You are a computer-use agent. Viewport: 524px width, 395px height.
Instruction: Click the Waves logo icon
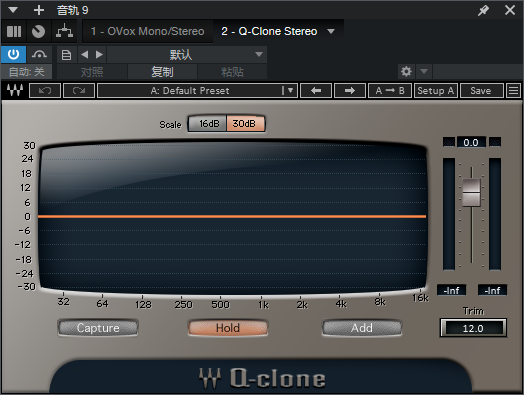pos(15,90)
